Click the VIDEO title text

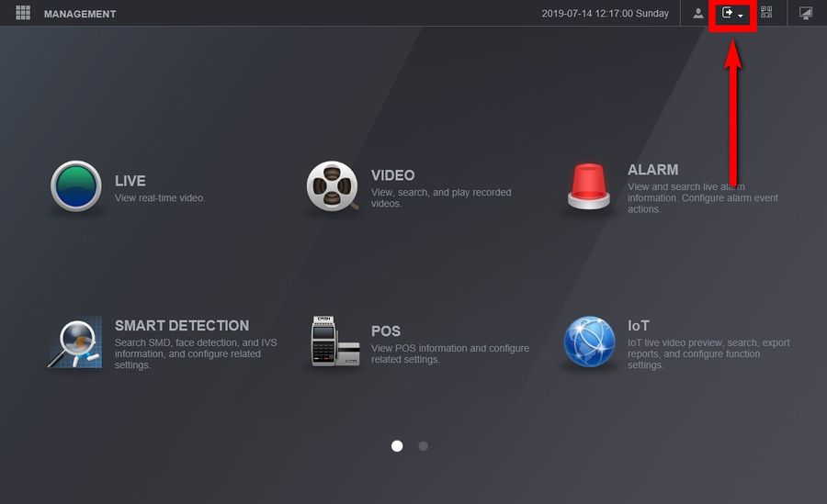coord(393,175)
